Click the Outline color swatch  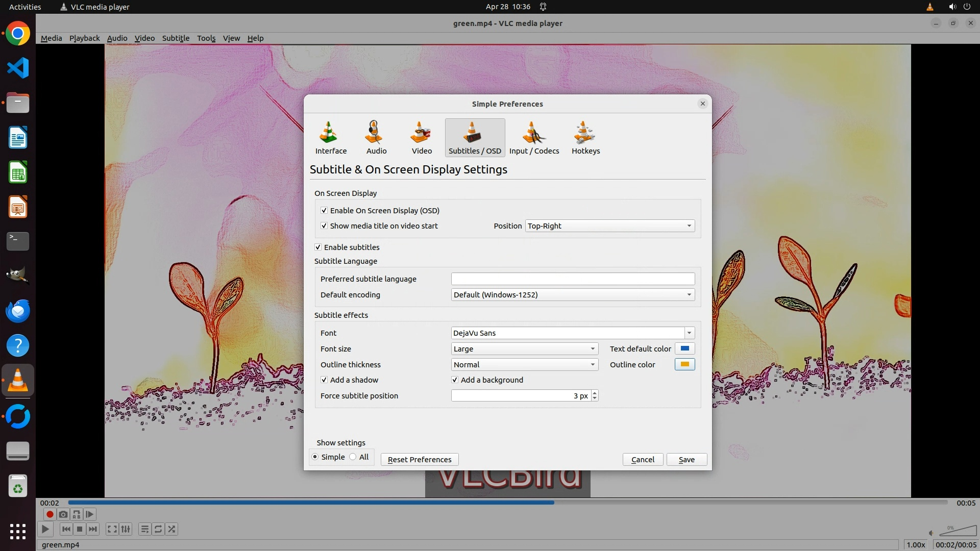[684, 365]
